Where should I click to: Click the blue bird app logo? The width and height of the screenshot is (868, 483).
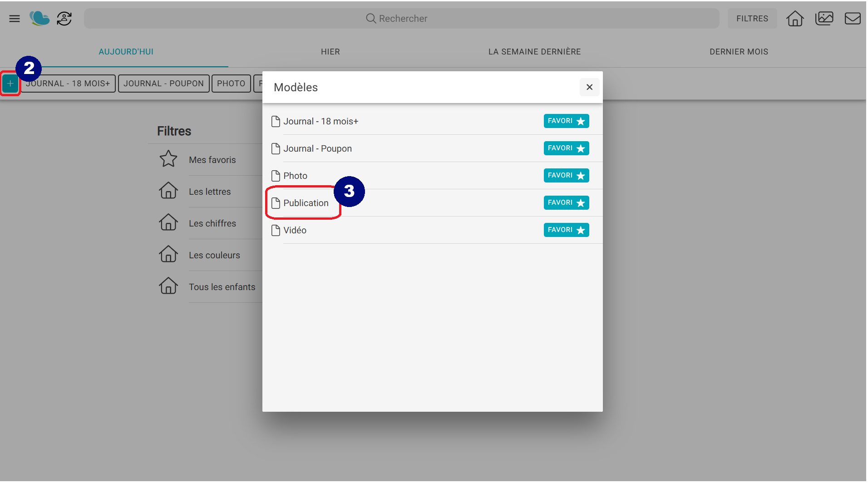pos(39,19)
